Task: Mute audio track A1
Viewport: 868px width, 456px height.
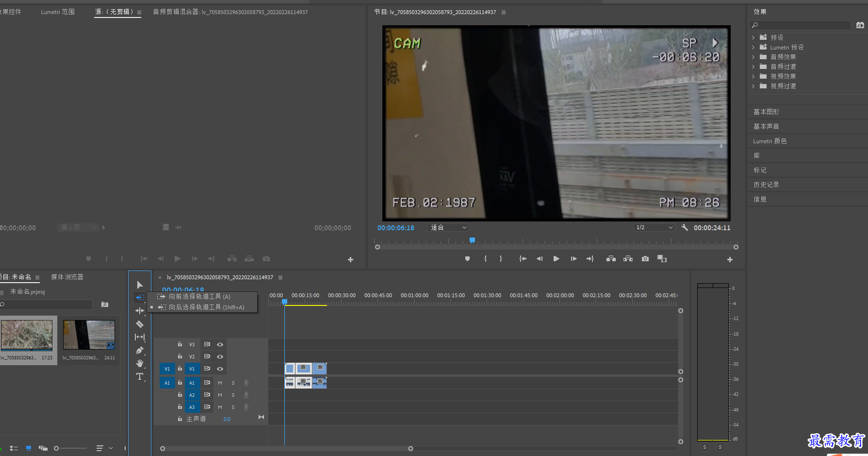Action: point(220,383)
